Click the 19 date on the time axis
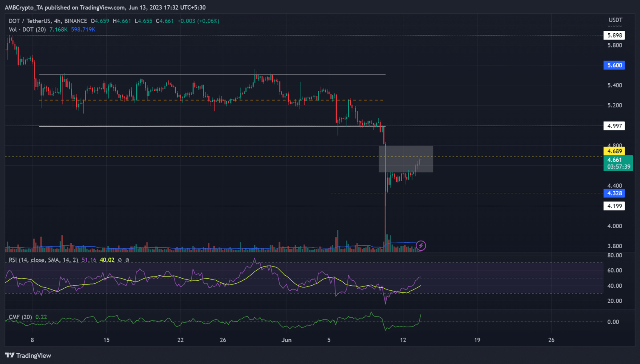 coord(477,340)
